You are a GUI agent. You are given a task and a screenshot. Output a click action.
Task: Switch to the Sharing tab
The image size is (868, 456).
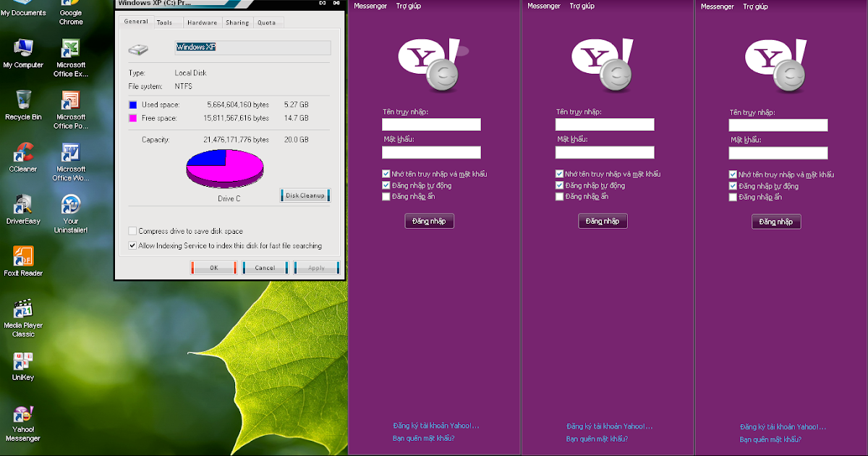point(237,22)
